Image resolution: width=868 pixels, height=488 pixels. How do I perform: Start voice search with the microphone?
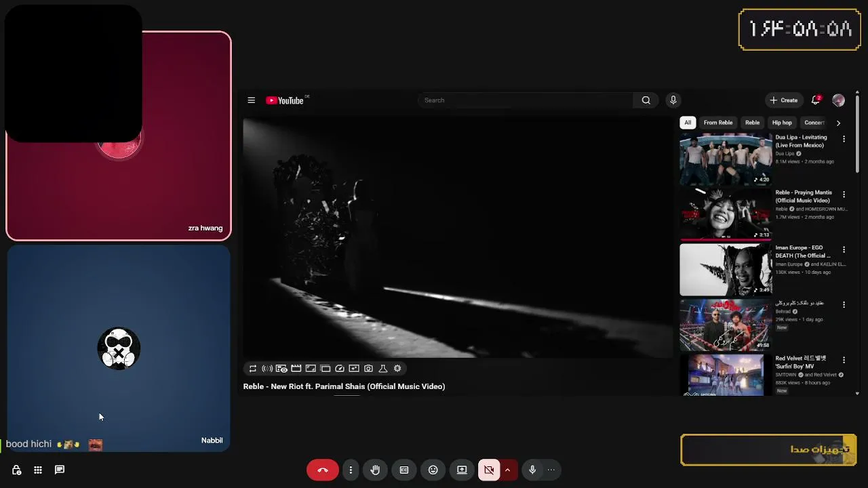[673, 100]
